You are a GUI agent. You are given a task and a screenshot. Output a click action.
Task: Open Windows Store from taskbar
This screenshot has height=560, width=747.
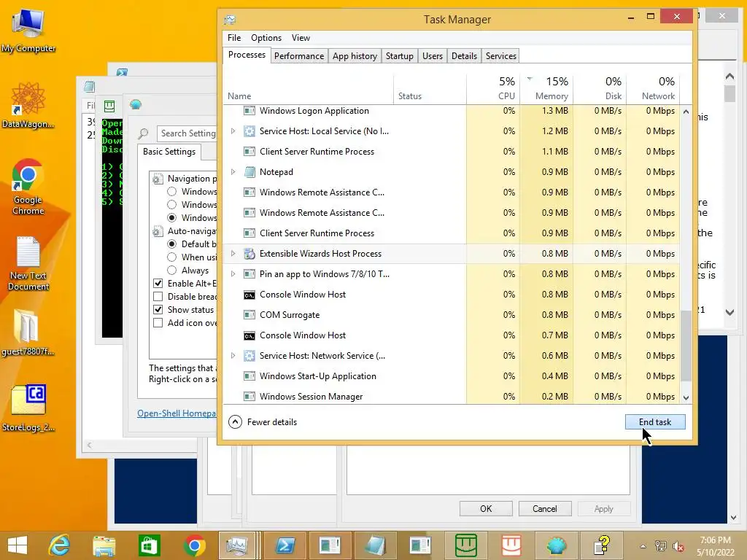[149, 545]
